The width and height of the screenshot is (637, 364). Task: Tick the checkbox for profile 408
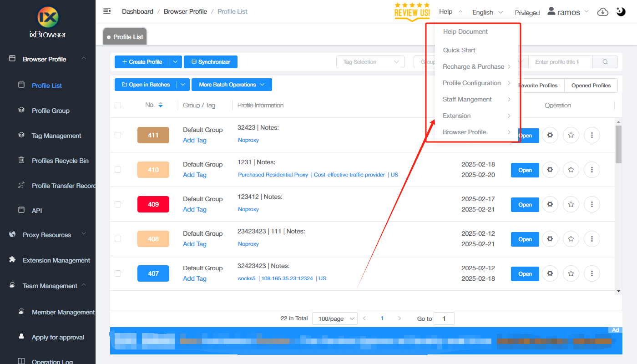point(118,239)
